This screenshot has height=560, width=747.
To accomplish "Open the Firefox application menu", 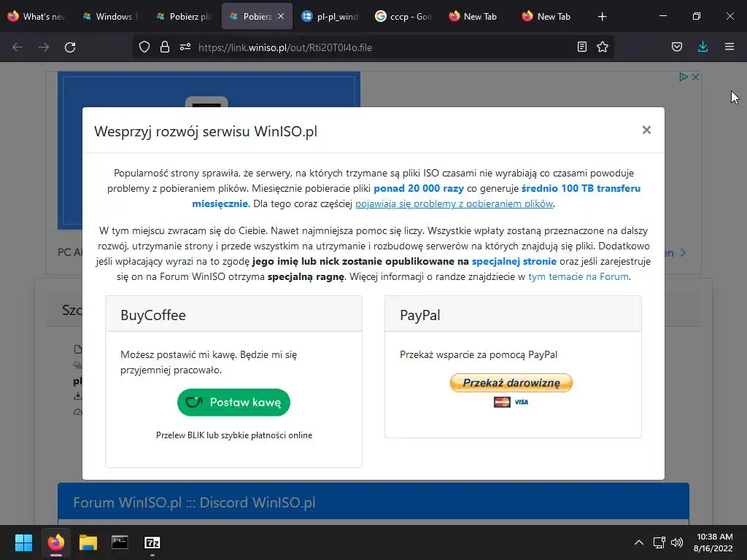I will [x=729, y=47].
